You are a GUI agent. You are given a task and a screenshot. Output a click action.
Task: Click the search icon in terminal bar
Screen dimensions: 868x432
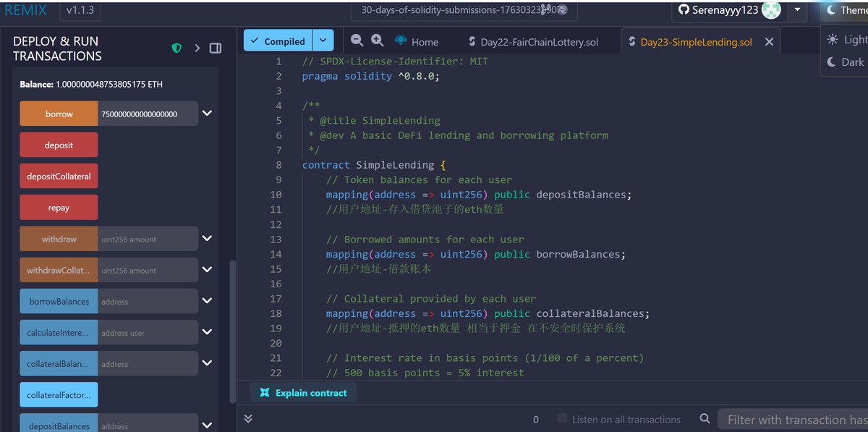pyautogui.click(x=705, y=419)
